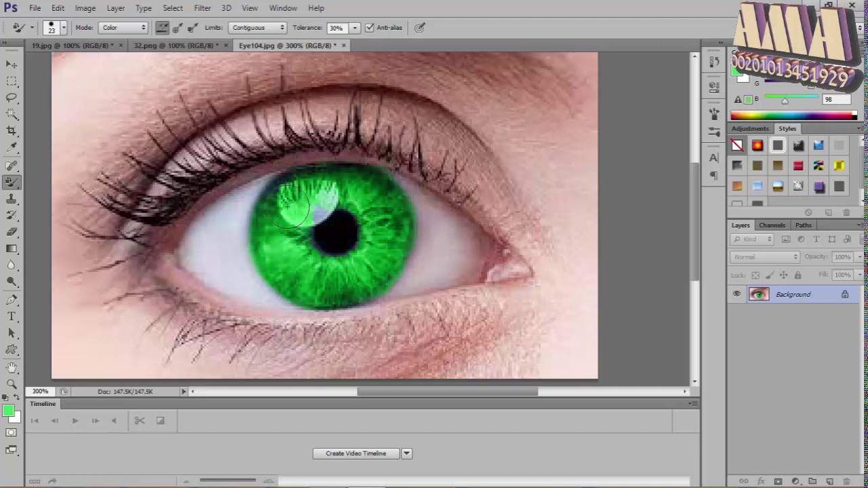Select the Pen tool
This screenshot has height=488, width=868.
click(12, 300)
